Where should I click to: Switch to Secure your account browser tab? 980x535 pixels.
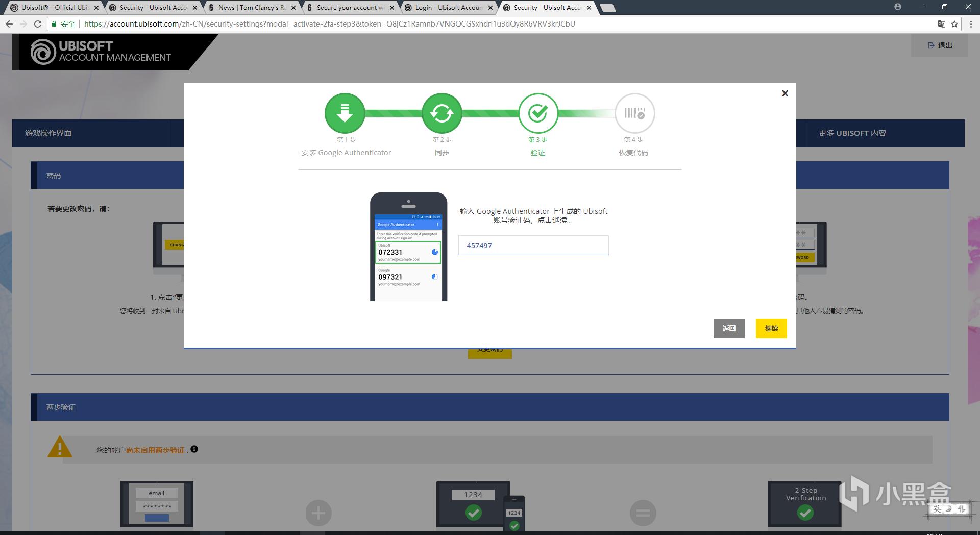[350, 8]
